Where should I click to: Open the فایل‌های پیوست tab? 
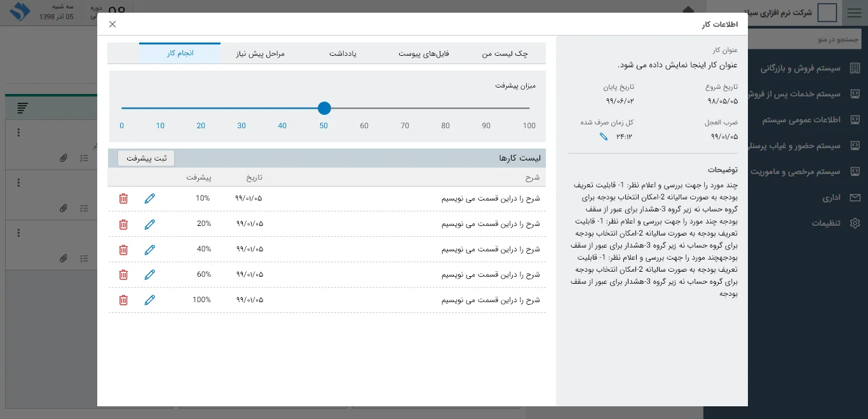(424, 54)
